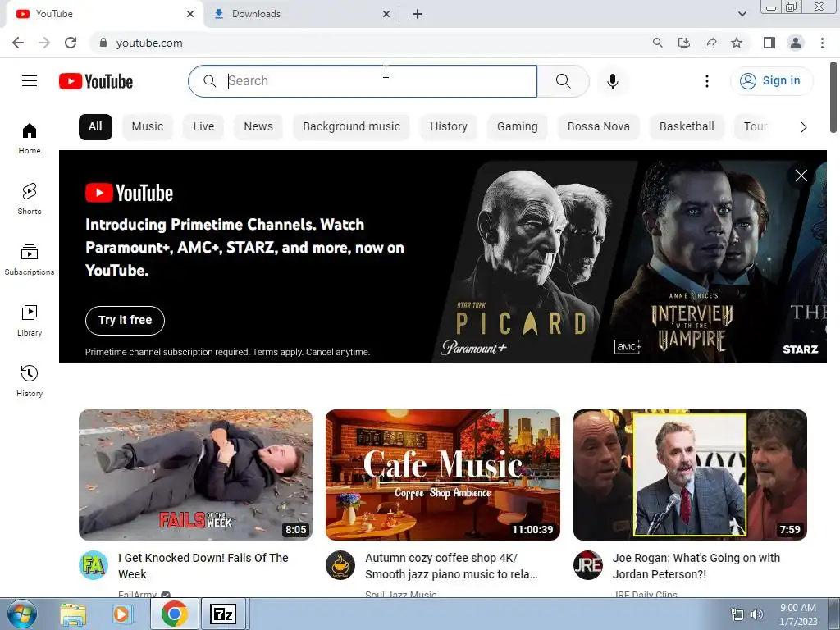840x630 pixels.
Task: Open Chrome profile avatar
Action: [x=796, y=43]
